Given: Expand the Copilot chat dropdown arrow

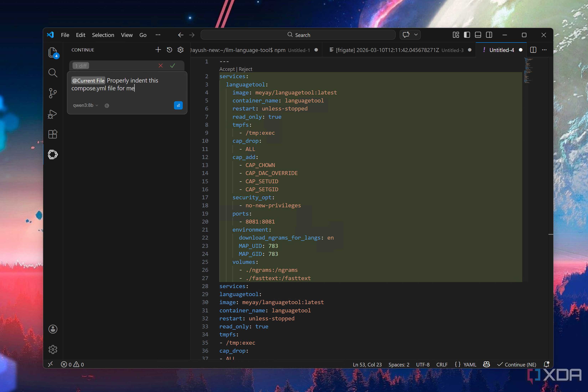Looking at the screenshot, I should tap(416, 35).
